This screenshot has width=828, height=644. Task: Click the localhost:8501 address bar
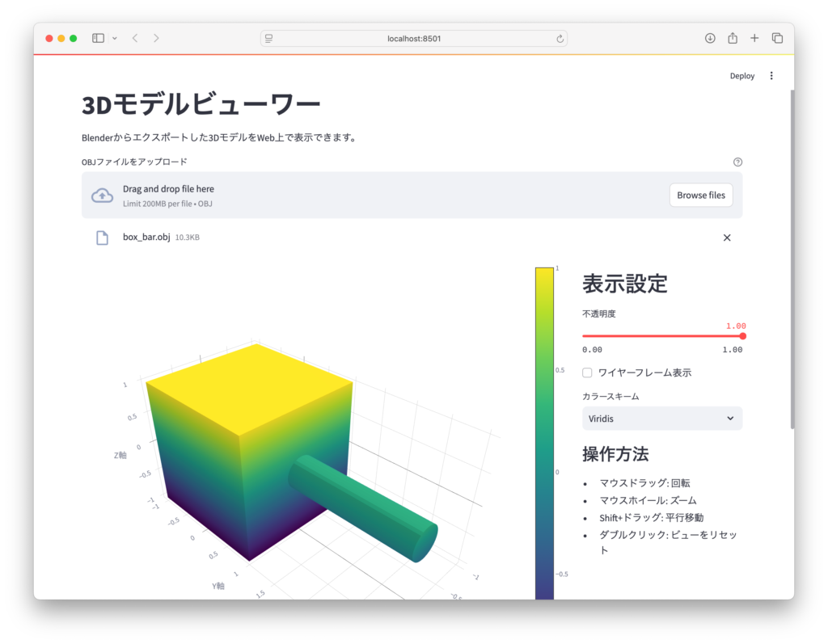(x=413, y=39)
